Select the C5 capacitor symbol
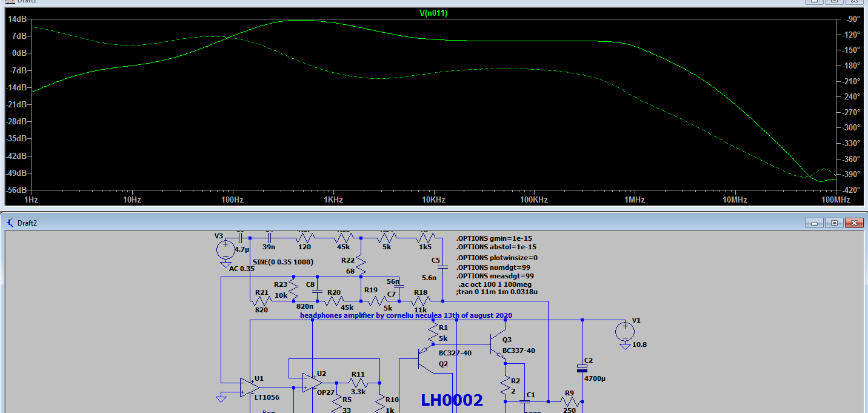Viewport: 868px width, 413px height. click(442, 267)
